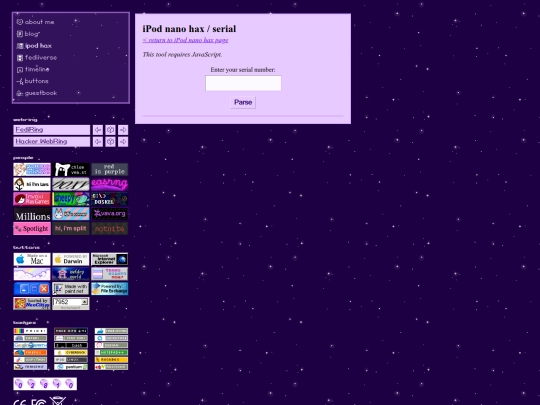Open the FediRing webring link
Image resolution: width=540 pixels, height=405 pixels.
click(52, 130)
